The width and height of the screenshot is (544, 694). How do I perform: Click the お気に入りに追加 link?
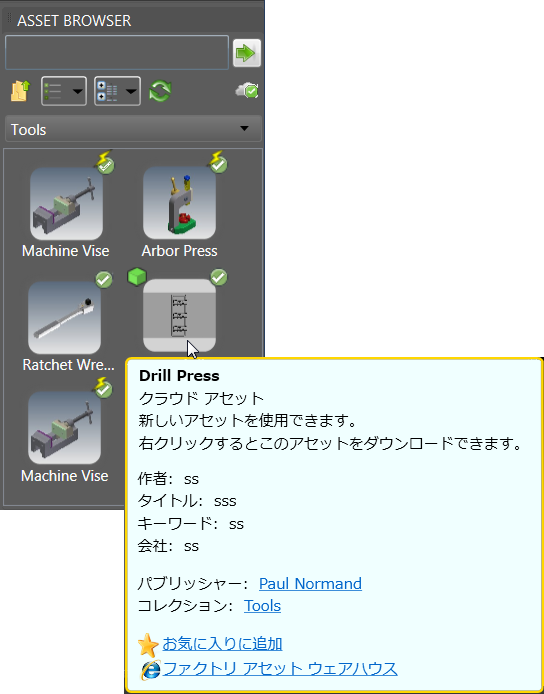click(223, 644)
